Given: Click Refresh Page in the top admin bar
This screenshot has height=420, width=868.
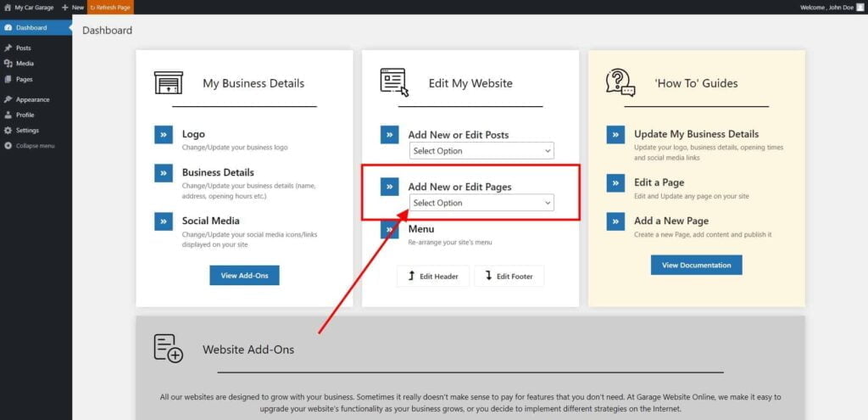Looking at the screenshot, I should coord(110,7).
